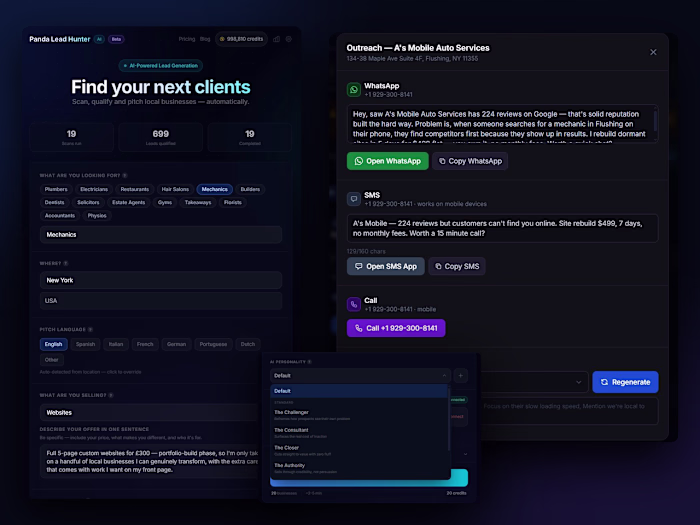The image size is (700, 525).
Task: Collapse the AI Personality Default dropdown
Action: (361, 375)
